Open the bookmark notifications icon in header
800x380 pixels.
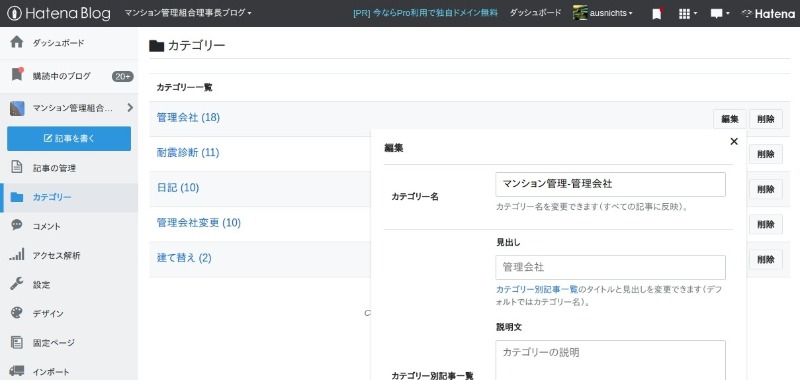click(657, 14)
